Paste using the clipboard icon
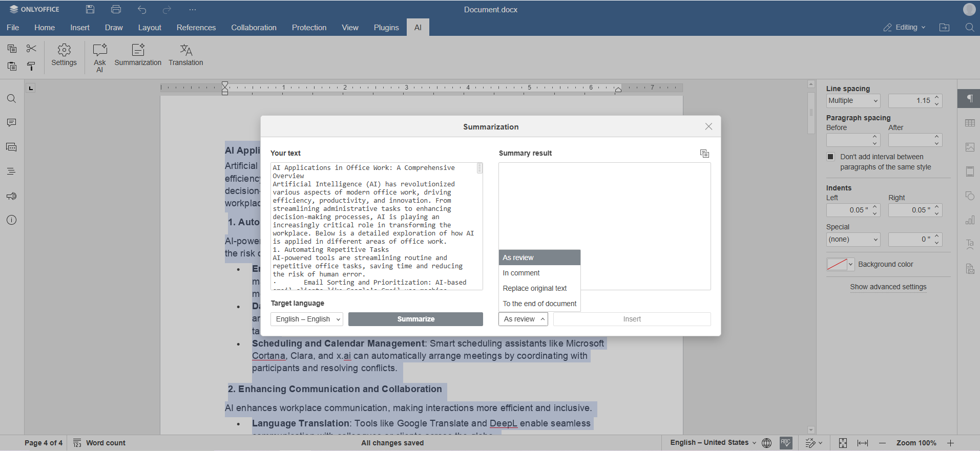The height and width of the screenshot is (451, 980). [12, 66]
